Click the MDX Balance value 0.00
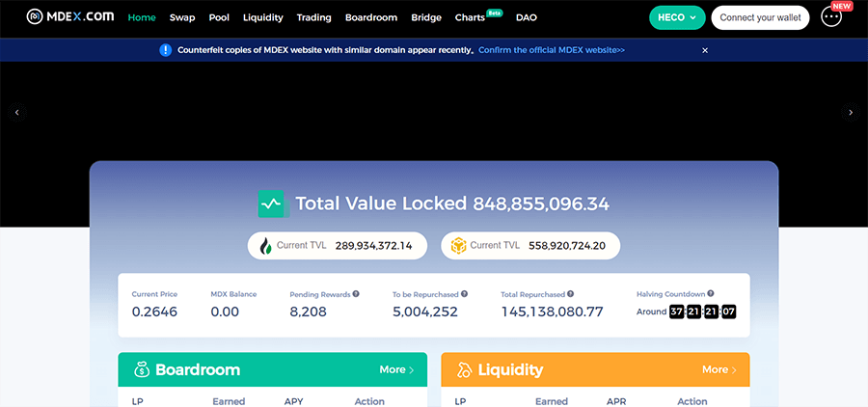 (x=225, y=312)
